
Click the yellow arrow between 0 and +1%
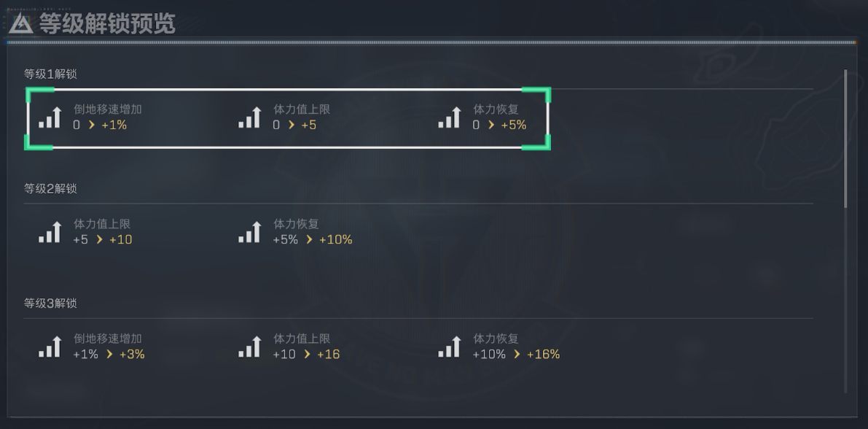91,125
